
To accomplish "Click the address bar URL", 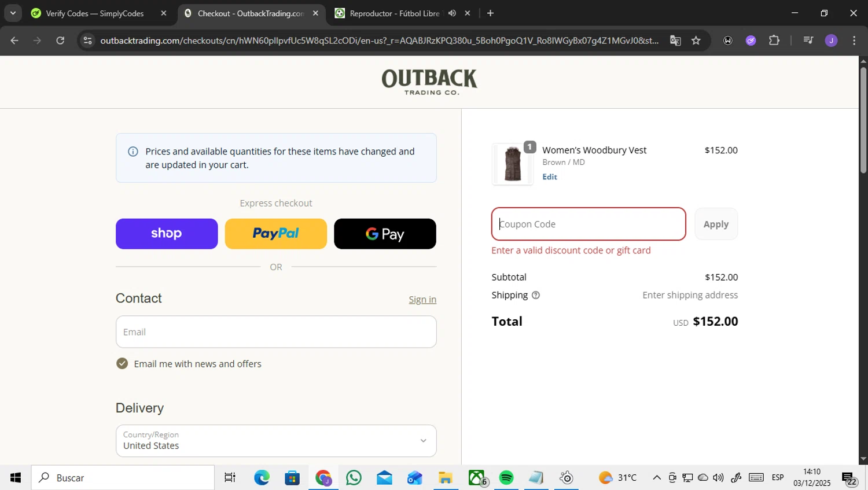I will (379, 40).
